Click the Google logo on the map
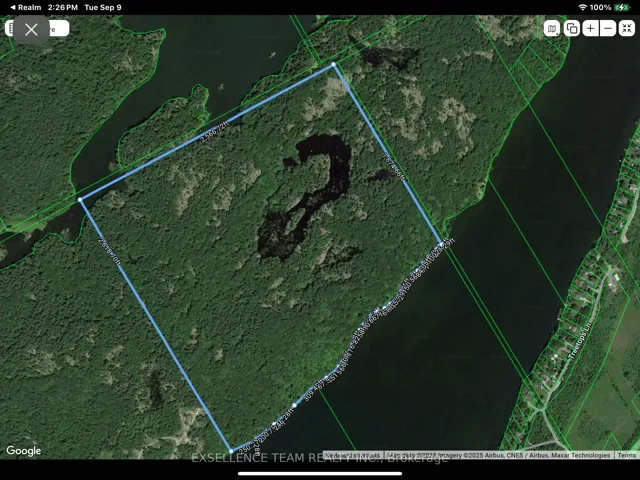640x480 pixels. point(24,451)
